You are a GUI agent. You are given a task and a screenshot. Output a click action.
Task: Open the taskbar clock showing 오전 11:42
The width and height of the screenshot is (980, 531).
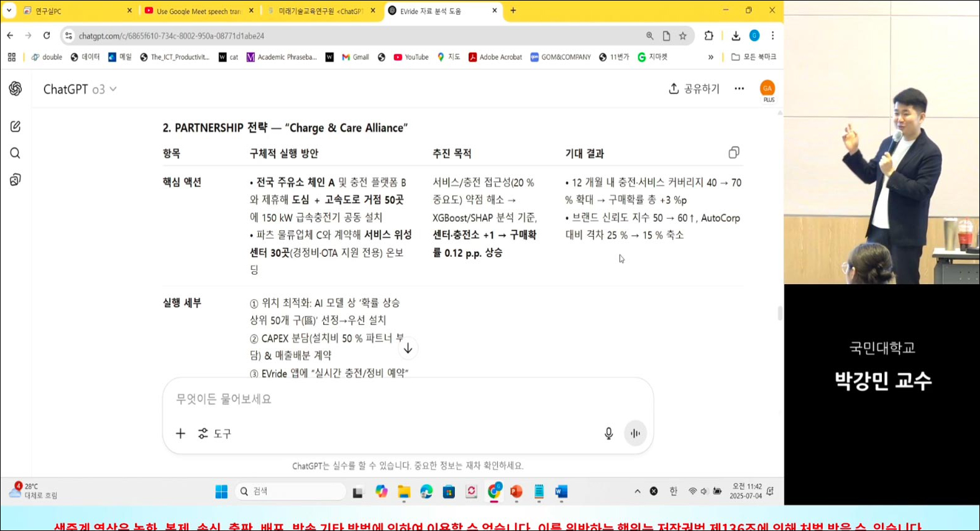(746, 491)
